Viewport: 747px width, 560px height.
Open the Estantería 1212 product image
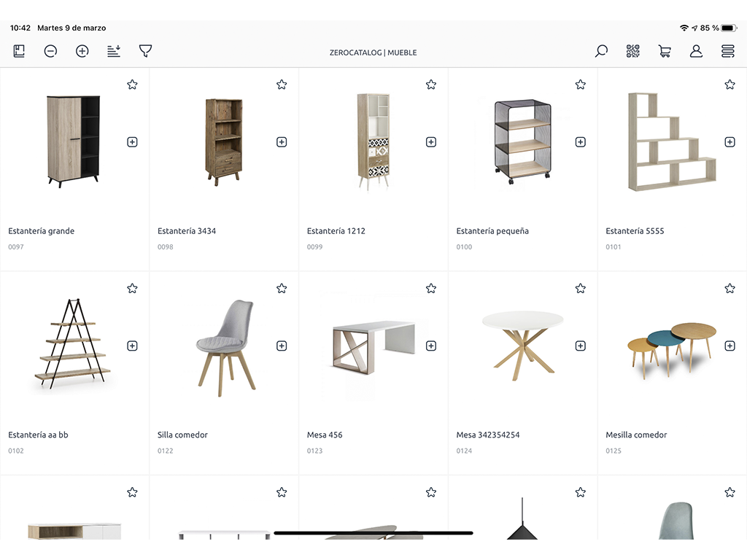[x=373, y=141]
